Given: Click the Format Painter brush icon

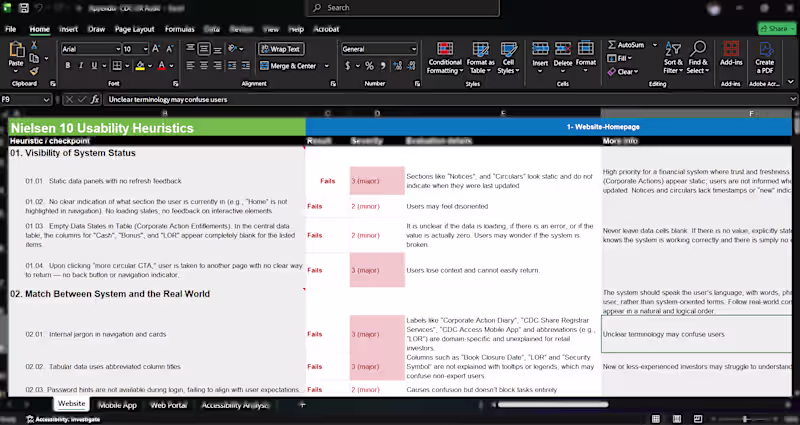Looking at the screenshot, I should click(x=34, y=71).
